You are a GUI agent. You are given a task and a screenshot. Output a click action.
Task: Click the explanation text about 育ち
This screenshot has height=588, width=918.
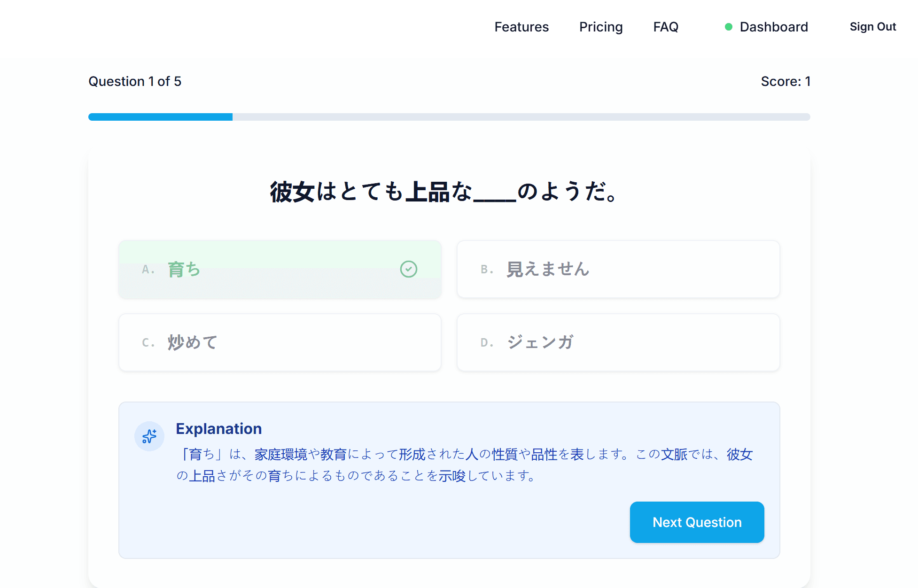(x=465, y=465)
